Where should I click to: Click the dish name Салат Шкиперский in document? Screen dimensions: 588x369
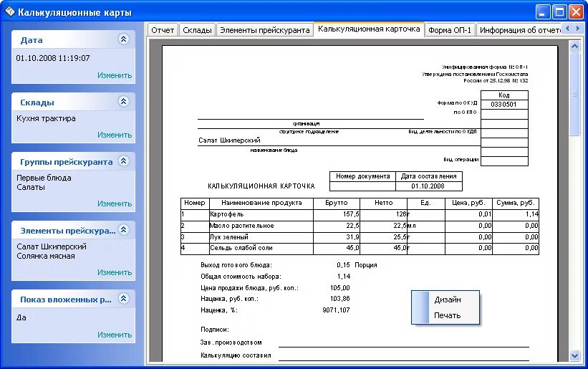click(x=229, y=140)
